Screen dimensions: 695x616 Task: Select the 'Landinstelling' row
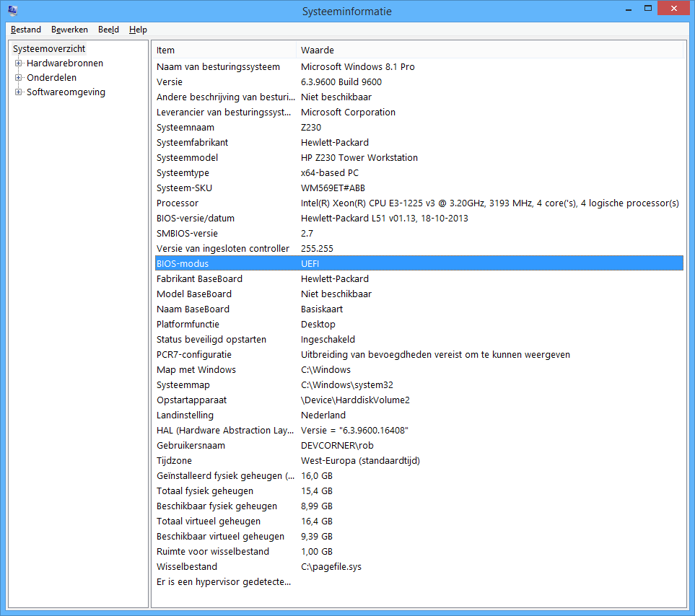419,415
